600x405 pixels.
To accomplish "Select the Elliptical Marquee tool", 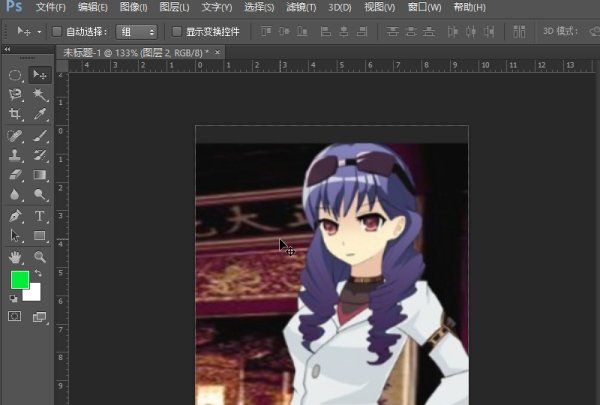I will [15, 75].
